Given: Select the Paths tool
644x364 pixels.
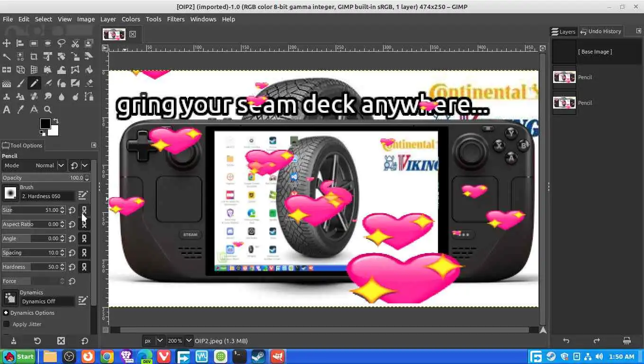Looking at the screenshot, I should point(89,97).
